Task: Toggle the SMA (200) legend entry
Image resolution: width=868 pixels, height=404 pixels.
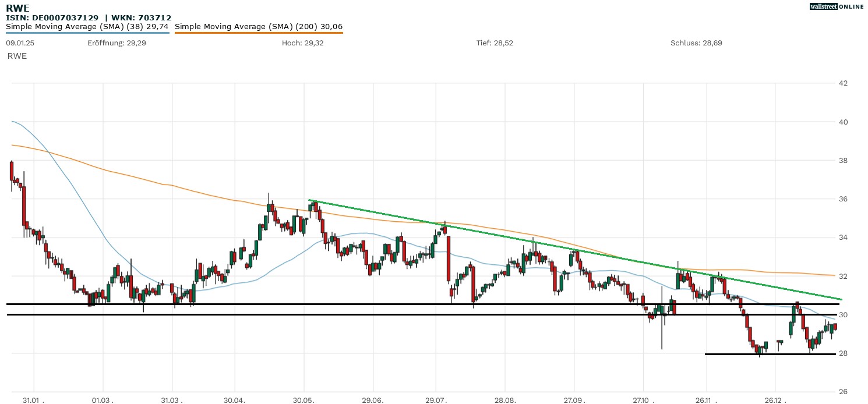Action: [259, 26]
